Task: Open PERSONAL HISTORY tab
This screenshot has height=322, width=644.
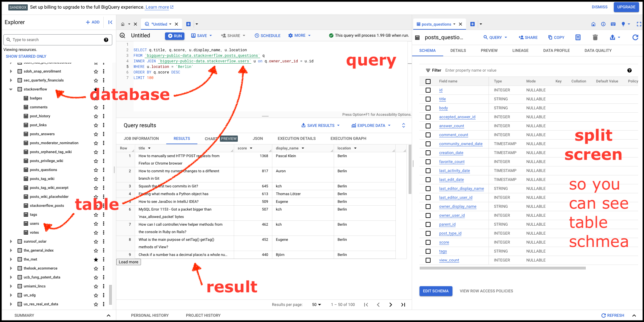Action: click(x=150, y=316)
